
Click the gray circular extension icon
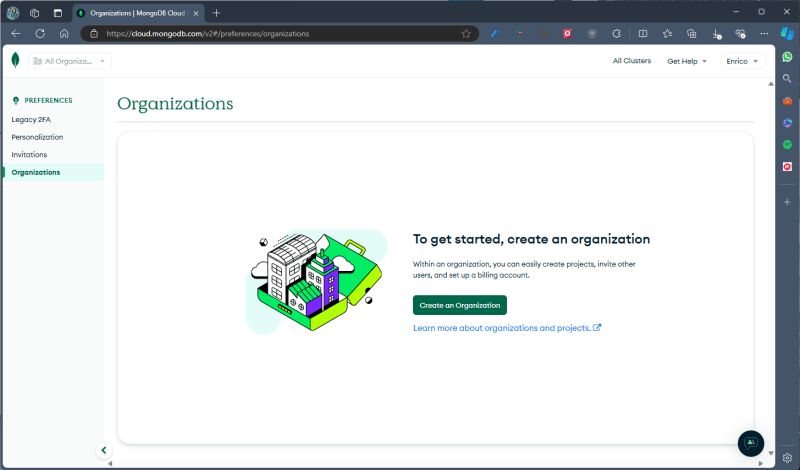592,34
